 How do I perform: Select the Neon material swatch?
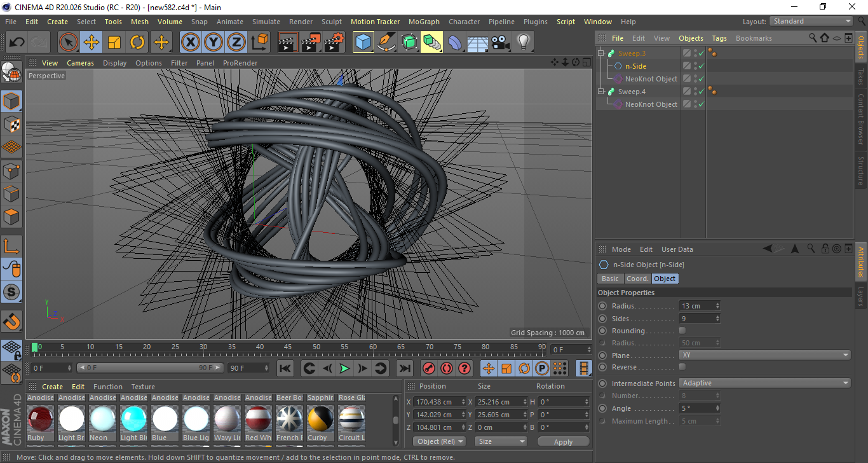[x=102, y=419]
